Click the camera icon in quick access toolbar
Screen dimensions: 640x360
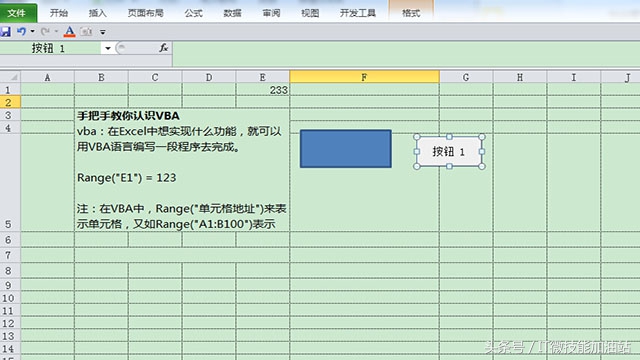pyautogui.click(x=86, y=31)
